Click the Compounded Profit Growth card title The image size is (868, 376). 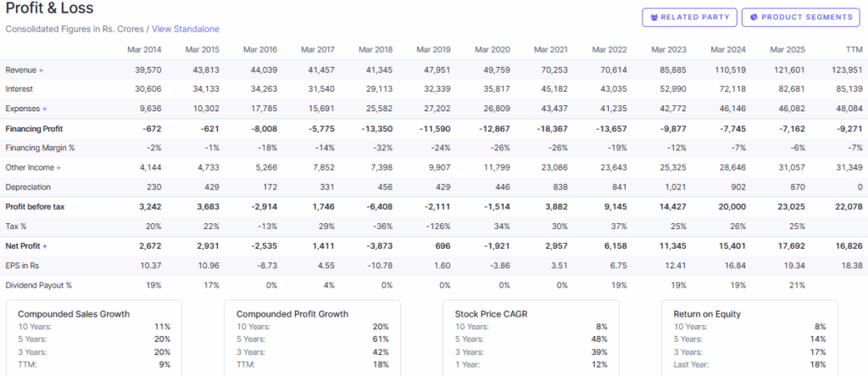pos(292,313)
